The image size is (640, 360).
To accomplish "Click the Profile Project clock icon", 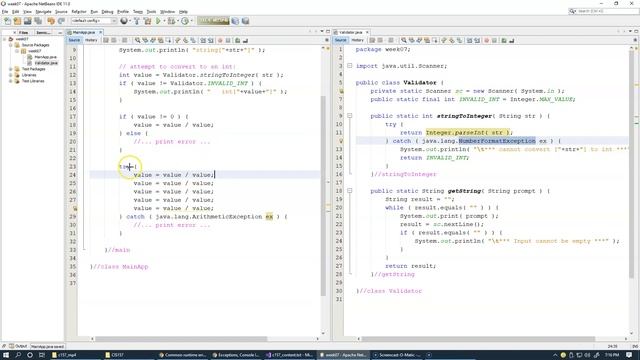I will click(185, 21).
